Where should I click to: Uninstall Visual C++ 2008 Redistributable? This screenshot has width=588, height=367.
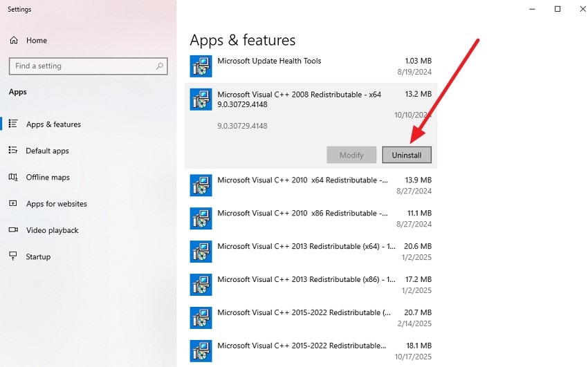tap(407, 155)
